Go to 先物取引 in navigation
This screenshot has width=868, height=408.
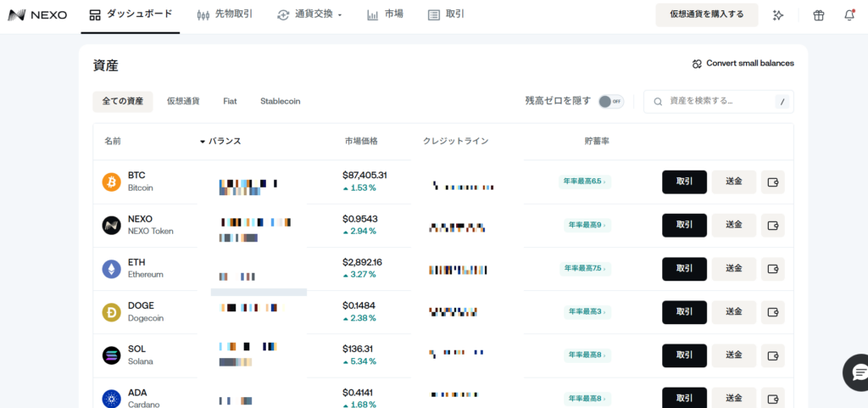click(224, 14)
